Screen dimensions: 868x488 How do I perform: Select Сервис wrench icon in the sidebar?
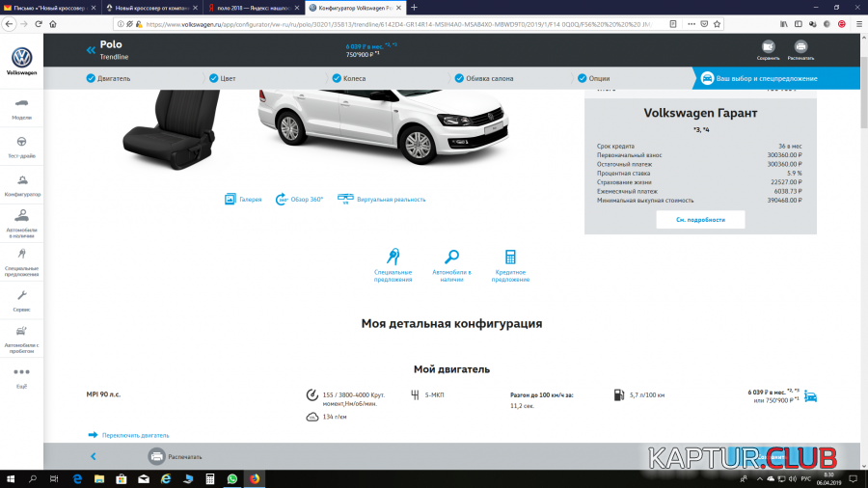21,298
